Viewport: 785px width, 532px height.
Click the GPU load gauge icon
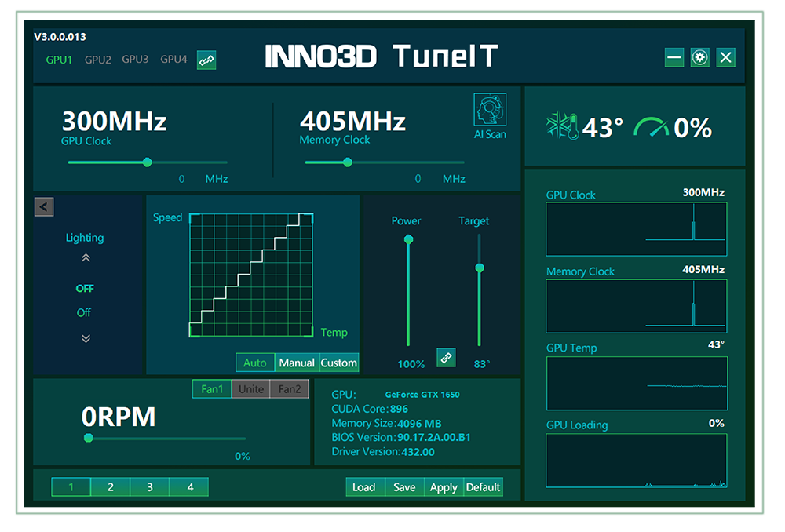click(x=652, y=127)
